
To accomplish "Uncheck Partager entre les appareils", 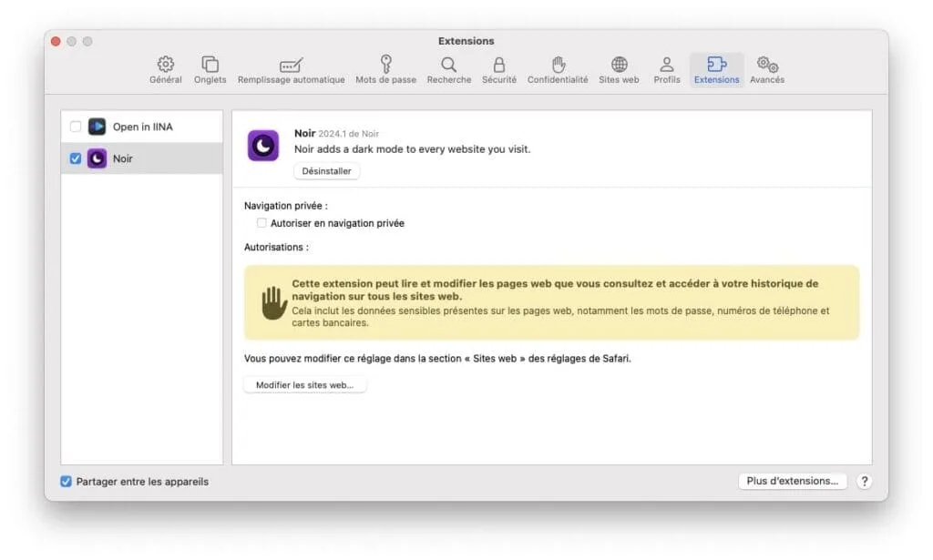I will [65, 481].
